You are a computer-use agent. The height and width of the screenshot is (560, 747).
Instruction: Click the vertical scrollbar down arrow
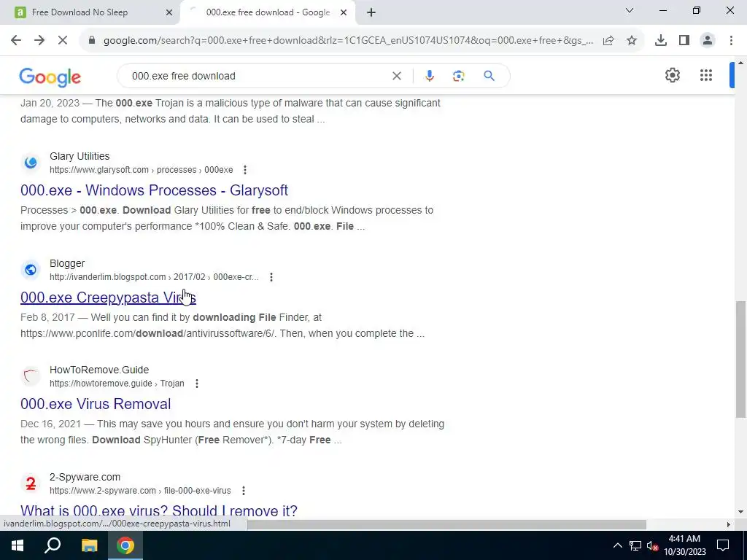coord(740,512)
